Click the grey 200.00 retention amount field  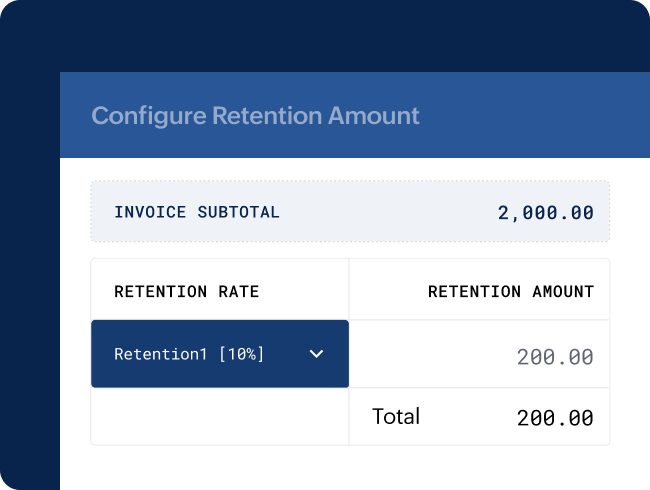click(x=555, y=356)
